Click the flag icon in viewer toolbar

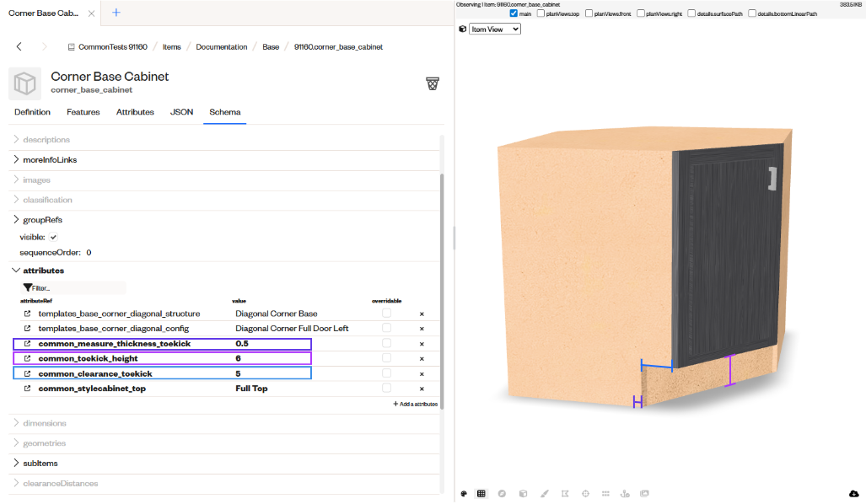pos(565,494)
